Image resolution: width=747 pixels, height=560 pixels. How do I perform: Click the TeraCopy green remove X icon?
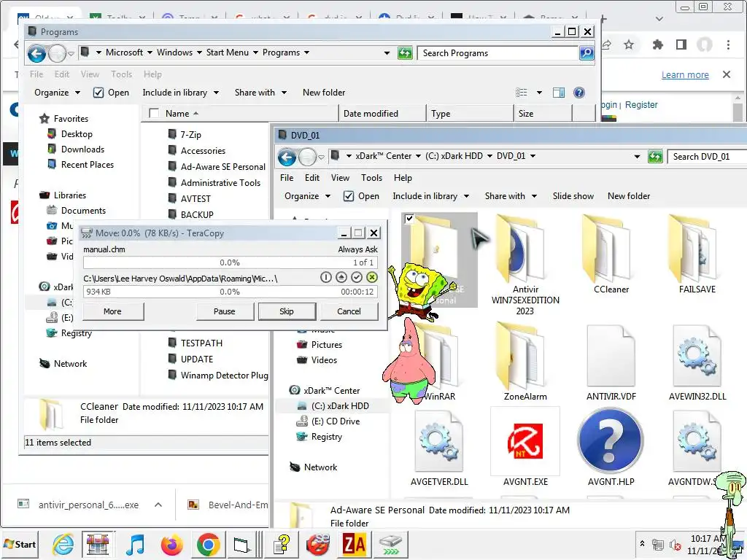click(372, 277)
